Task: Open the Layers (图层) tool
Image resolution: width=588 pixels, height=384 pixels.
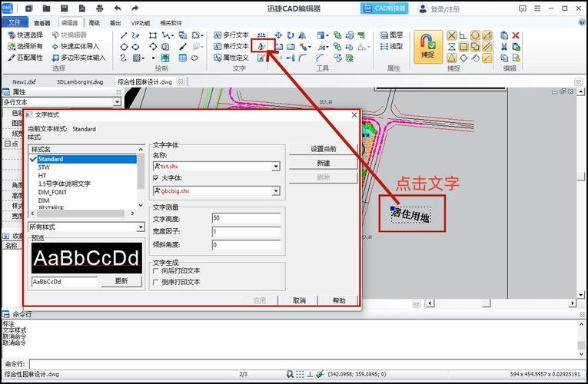Action: [x=390, y=35]
